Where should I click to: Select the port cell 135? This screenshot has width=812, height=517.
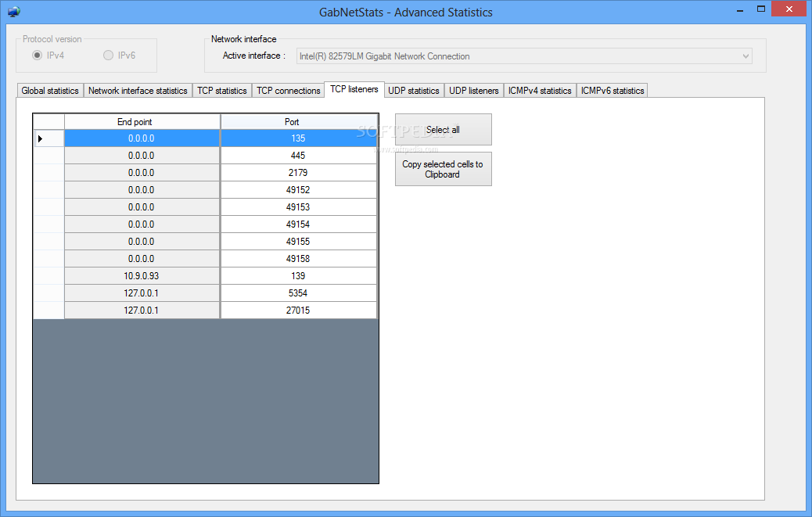point(298,138)
